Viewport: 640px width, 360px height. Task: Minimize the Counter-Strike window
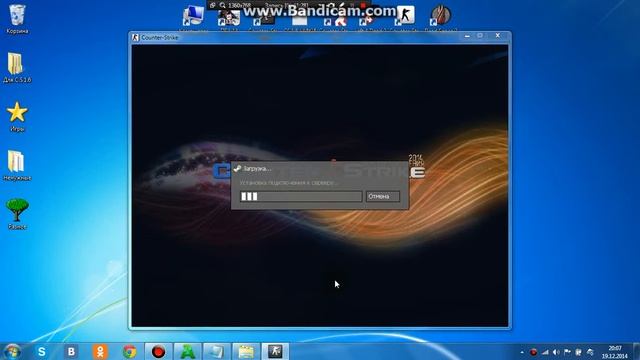point(467,36)
